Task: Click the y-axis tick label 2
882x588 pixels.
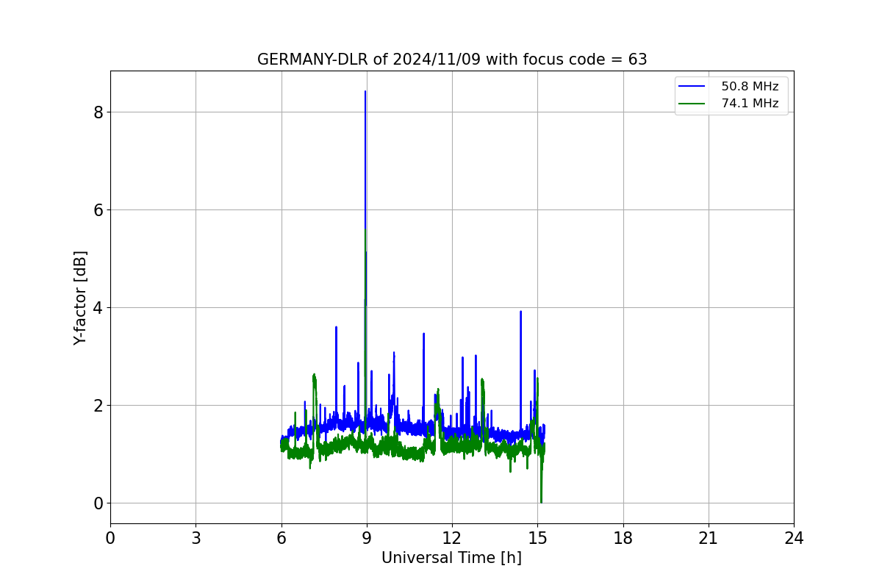Action: coord(98,406)
